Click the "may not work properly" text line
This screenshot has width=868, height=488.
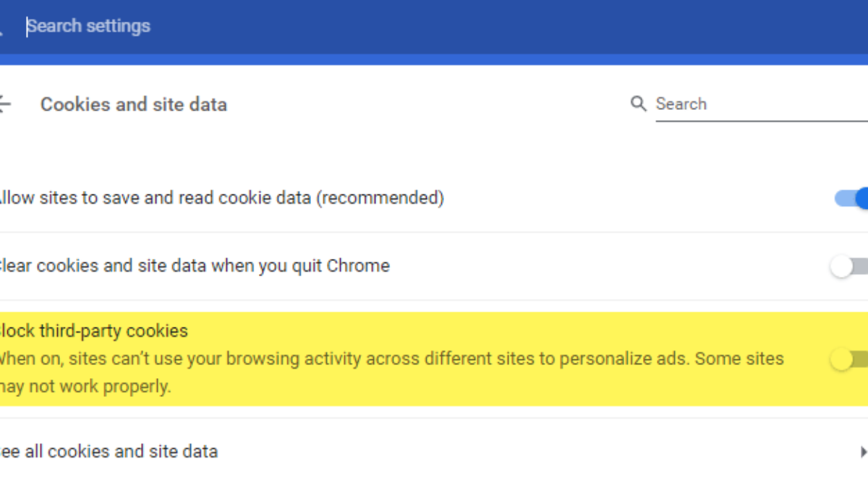pos(85,386)
